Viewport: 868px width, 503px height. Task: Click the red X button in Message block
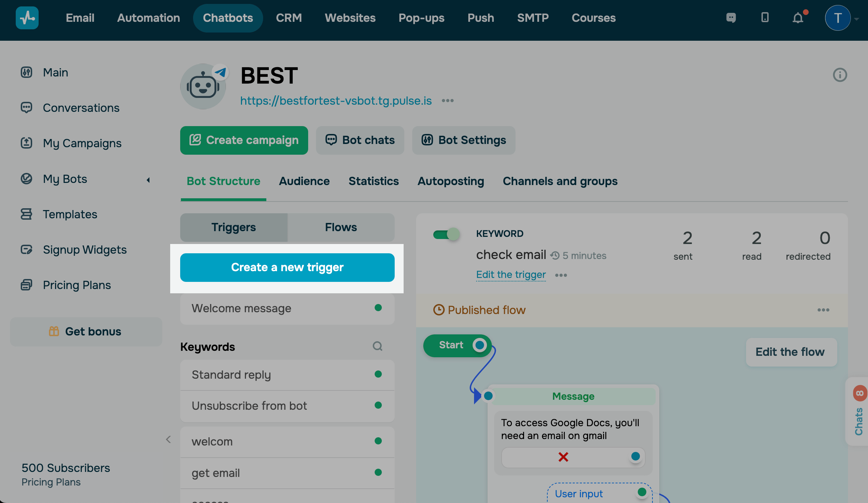(563, 457)
